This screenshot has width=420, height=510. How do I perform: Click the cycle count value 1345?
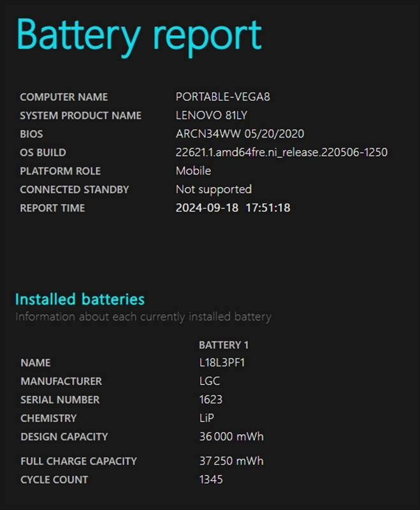click(211, 479)
